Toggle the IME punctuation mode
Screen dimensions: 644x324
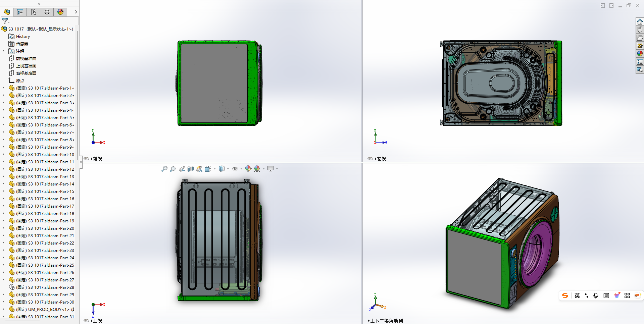point(586,295)
